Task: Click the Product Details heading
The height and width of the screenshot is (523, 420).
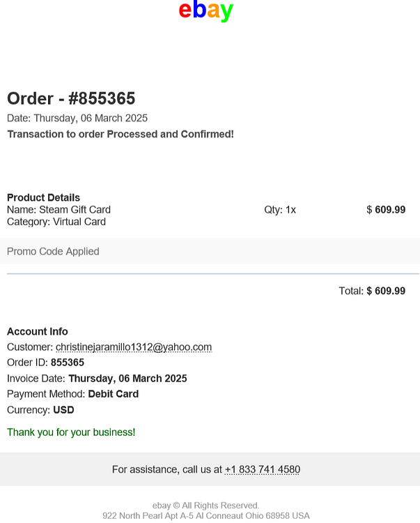Action: click(x=43, y=197)
